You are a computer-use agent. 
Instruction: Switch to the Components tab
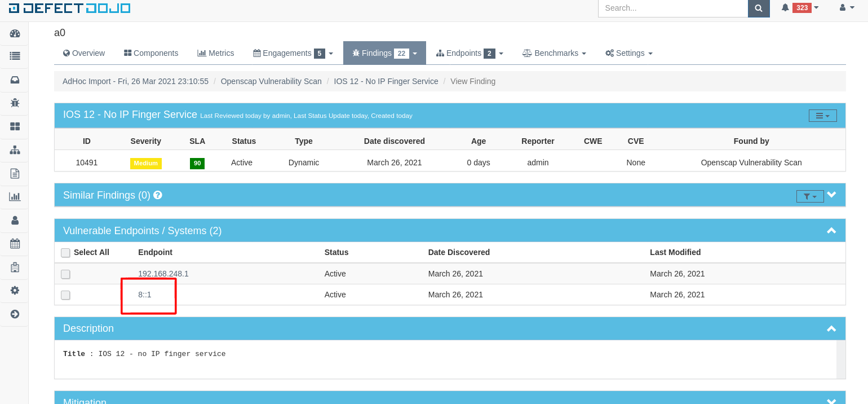[x=150, y=52]
